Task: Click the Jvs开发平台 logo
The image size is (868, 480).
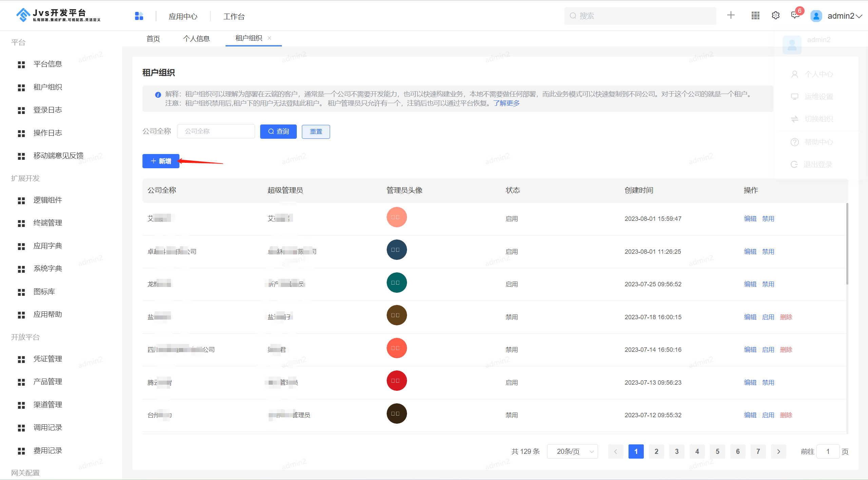Action: (x=58, y=15)
